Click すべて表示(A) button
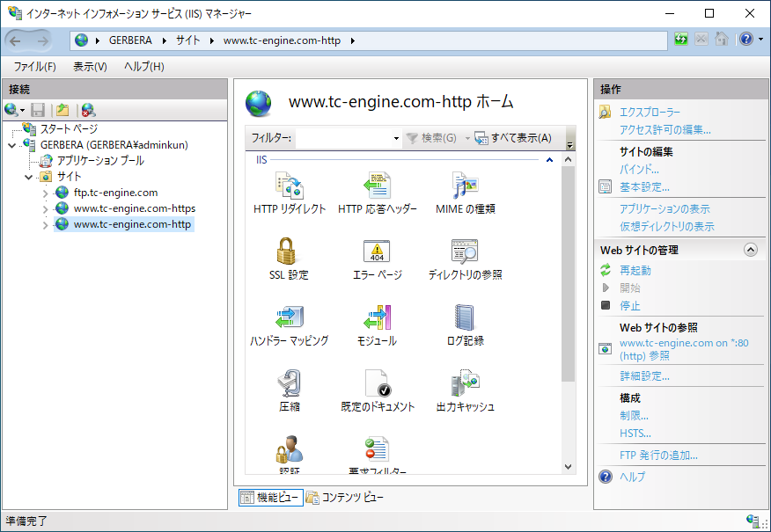Image resolution: width=771 pixels, height=532 pixels. 513,139
